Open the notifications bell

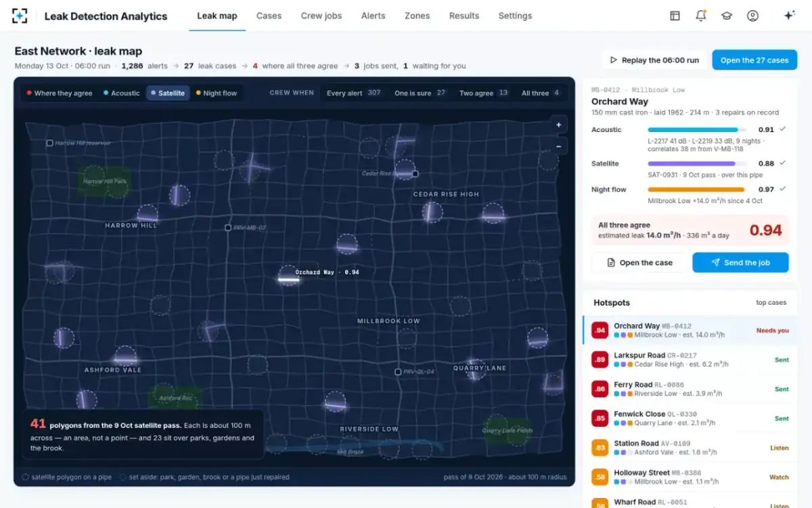(x=701, y=16)
